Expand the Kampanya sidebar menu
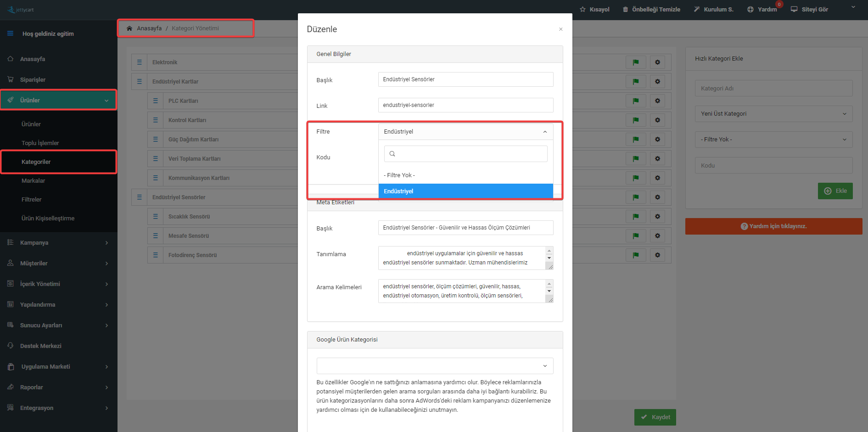 59,243
